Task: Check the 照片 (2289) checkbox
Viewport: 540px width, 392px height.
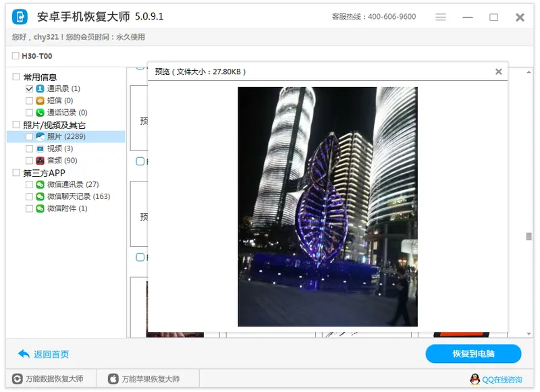Action: [x=29, y=137]
